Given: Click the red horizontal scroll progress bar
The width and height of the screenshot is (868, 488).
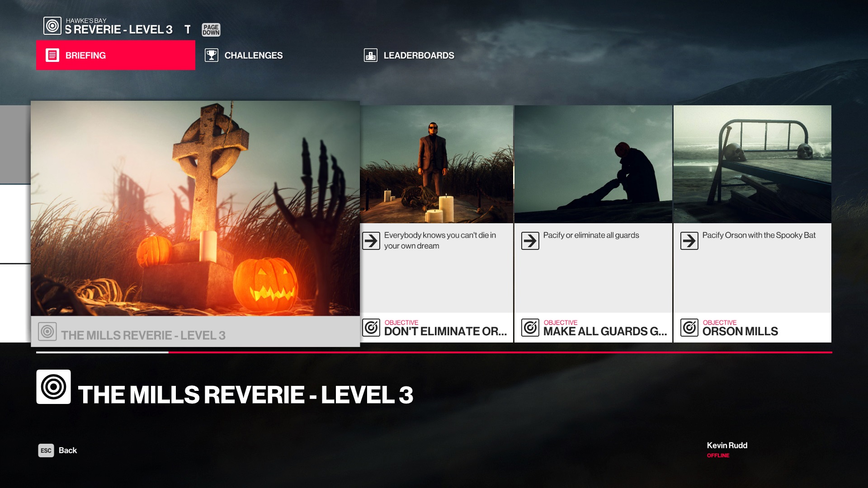Looking at the screenshot, I should point(497,352).
